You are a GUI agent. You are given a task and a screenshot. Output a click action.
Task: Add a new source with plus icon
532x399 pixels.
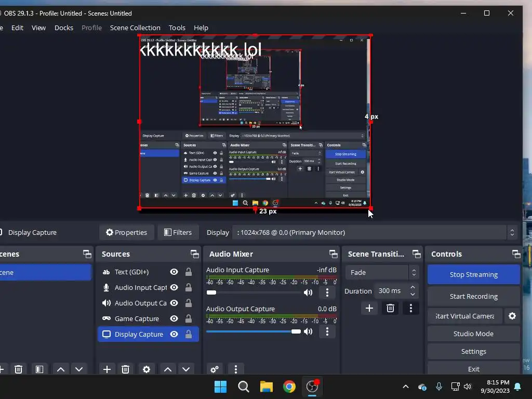point(107,369)
